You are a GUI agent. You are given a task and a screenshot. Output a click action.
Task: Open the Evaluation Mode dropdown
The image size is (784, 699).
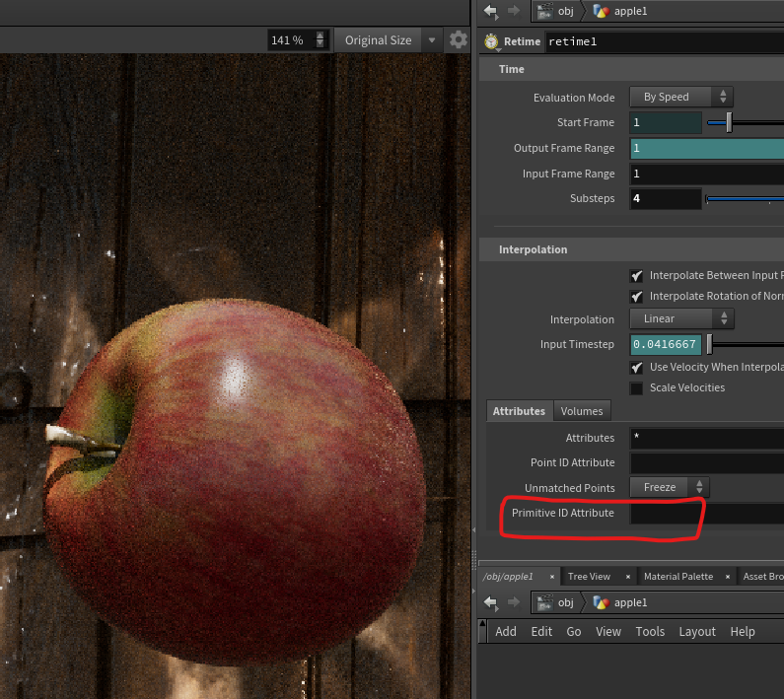click(681, 97)
